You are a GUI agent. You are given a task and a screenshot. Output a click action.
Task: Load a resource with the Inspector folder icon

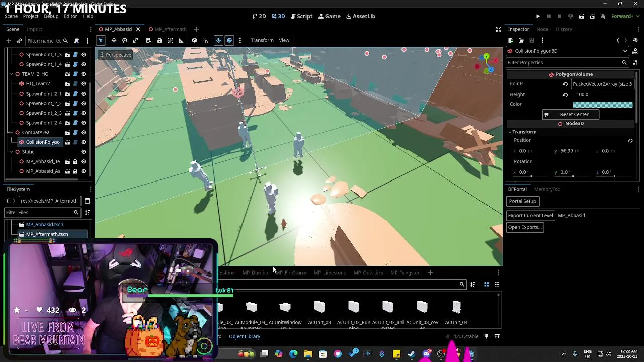[521, 40]
